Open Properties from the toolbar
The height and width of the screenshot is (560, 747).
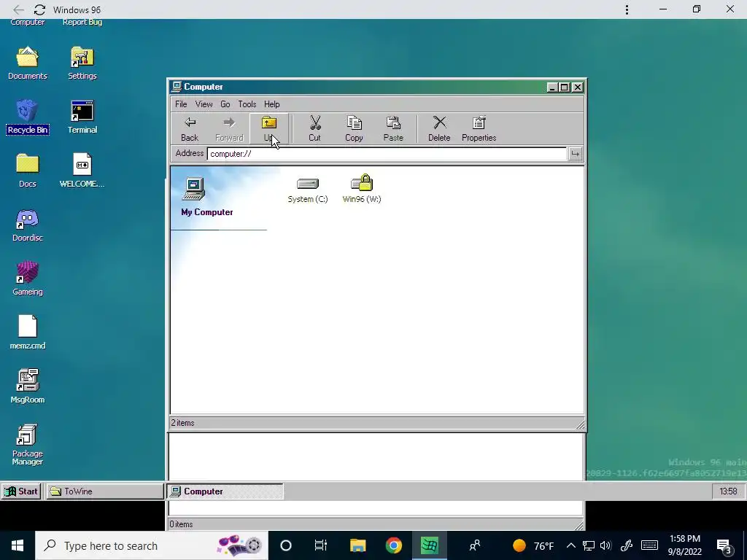[479, 128]
